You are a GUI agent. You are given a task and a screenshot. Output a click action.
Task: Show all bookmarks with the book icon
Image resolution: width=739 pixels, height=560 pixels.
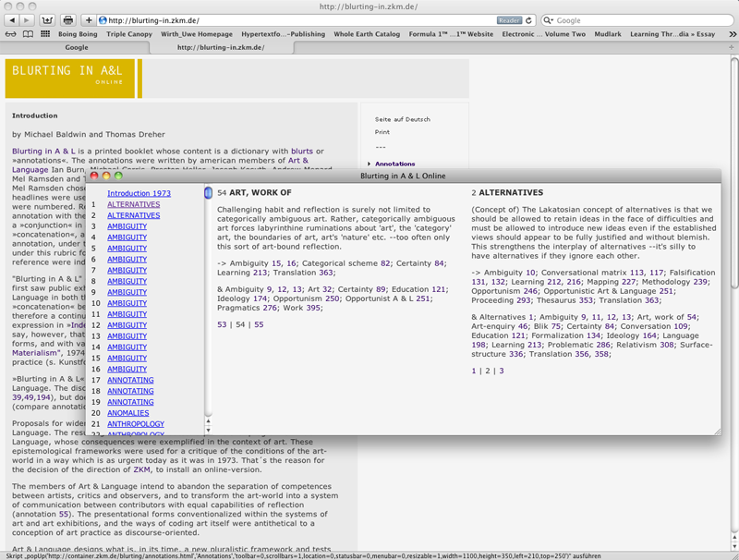[x=28, y=34]
